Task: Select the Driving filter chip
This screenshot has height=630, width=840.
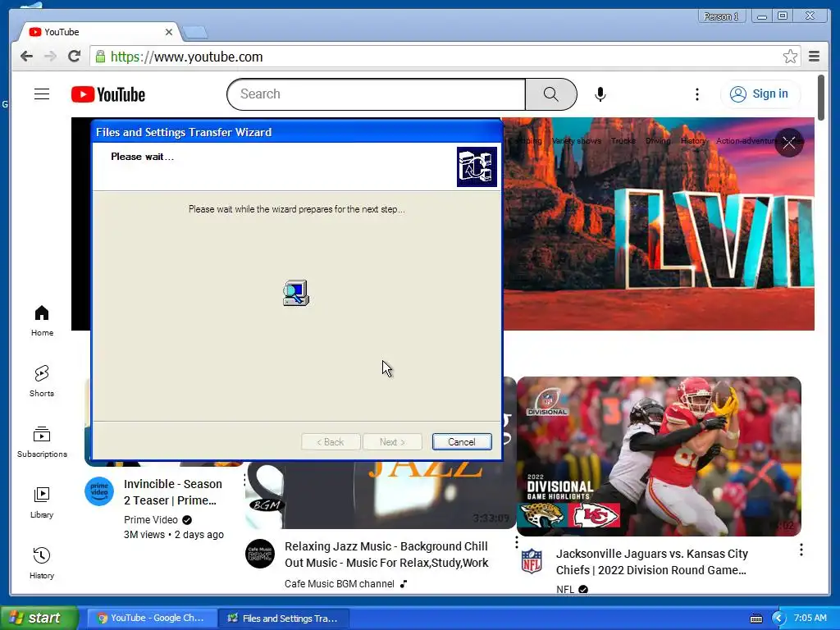Action: click(x=658, y=141)
